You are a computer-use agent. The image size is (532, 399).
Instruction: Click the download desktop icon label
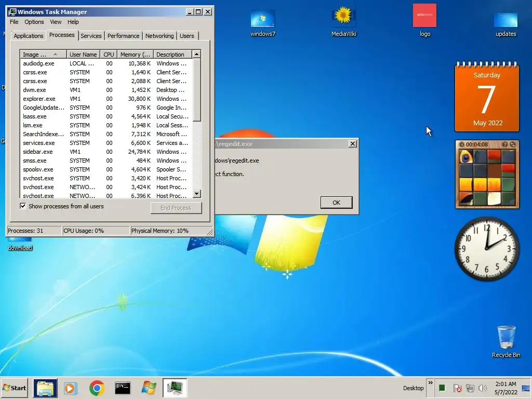[20, 248]
